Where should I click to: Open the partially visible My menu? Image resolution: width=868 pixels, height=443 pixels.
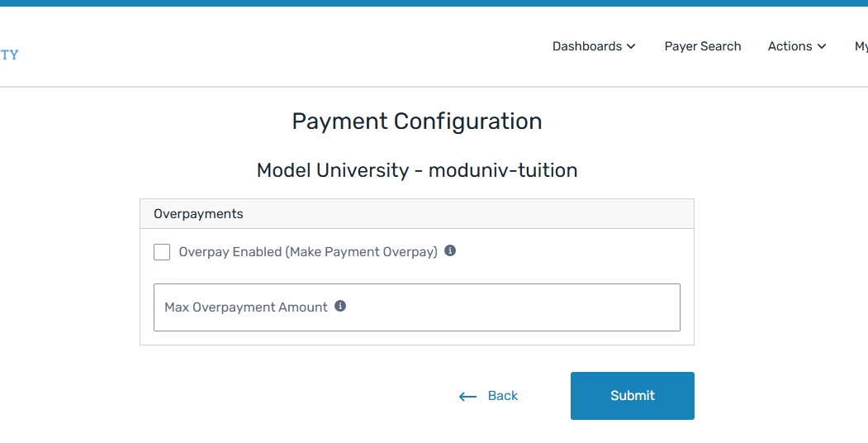[861, 46]
